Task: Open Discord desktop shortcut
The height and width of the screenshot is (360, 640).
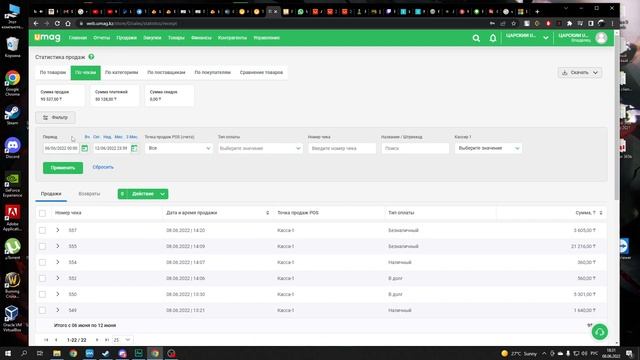Action: point(12,148)
